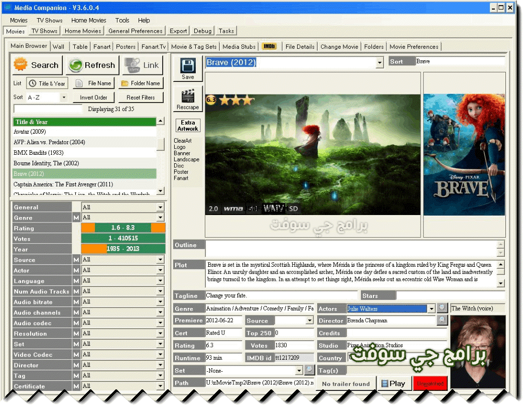Toggle the M button for Genre filter

point(76,218)
